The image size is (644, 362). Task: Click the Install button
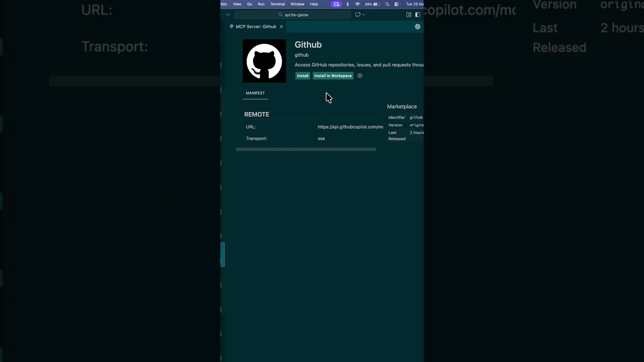pyautogui.click(x=302, y=76)
